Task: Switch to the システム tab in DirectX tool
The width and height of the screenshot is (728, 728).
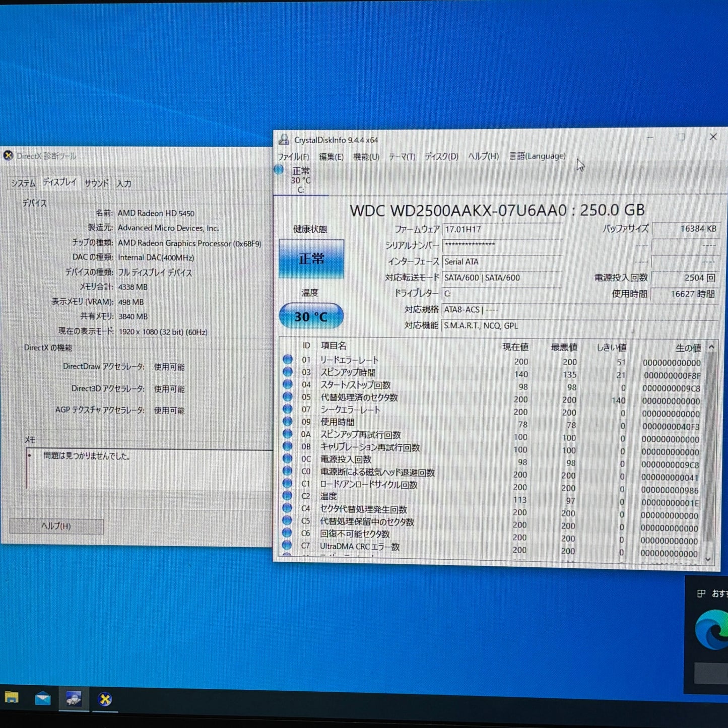Action: pos(24,183)
